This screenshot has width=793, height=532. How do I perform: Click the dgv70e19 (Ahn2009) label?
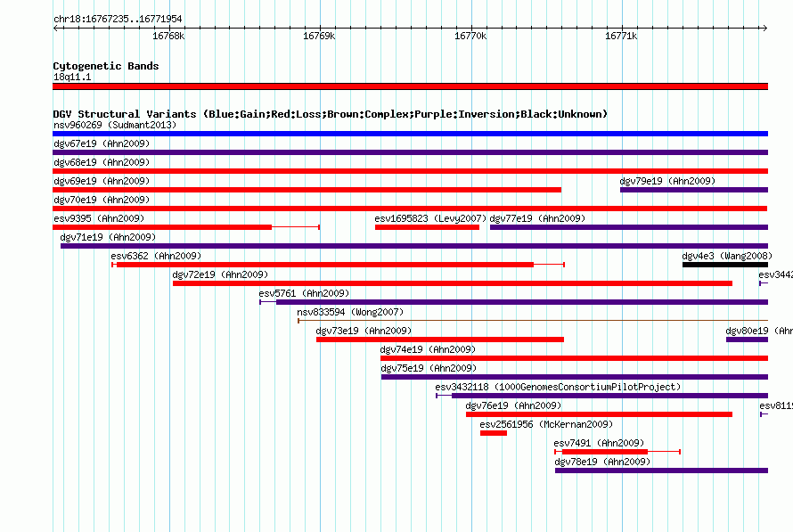click(102, 200)
